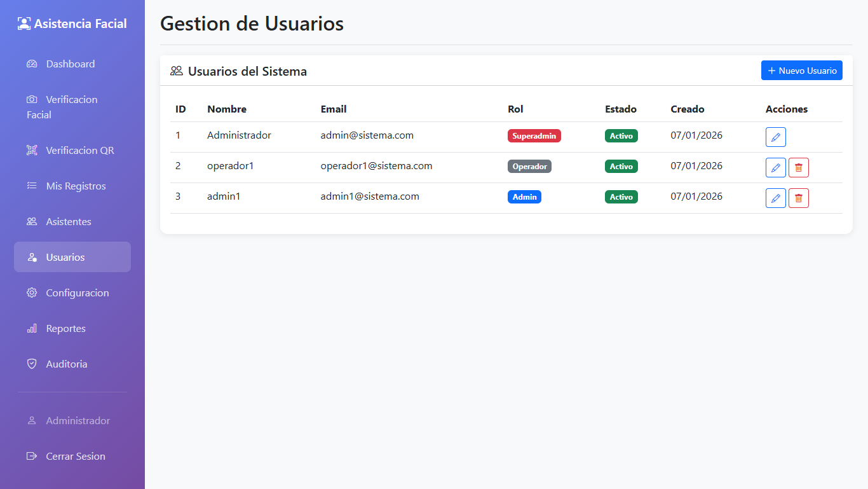Go to Auditoria in sidebar

tap(67, 364)
